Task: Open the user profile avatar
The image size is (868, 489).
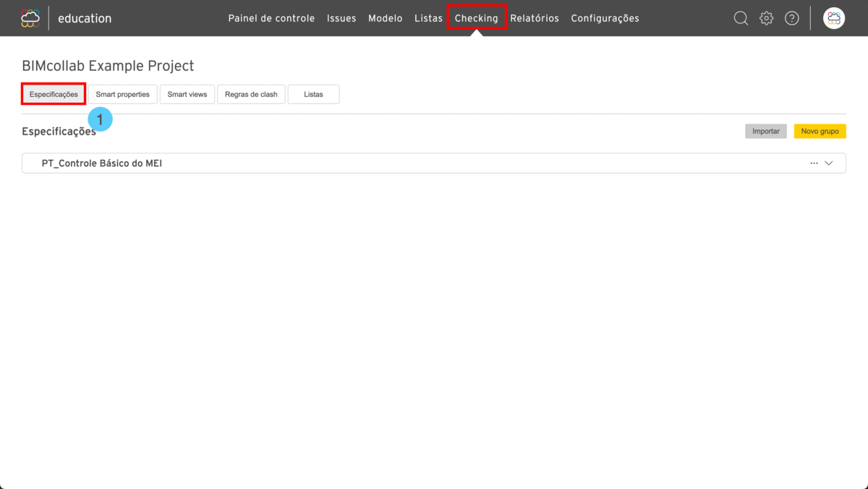Action: point(834,18)
